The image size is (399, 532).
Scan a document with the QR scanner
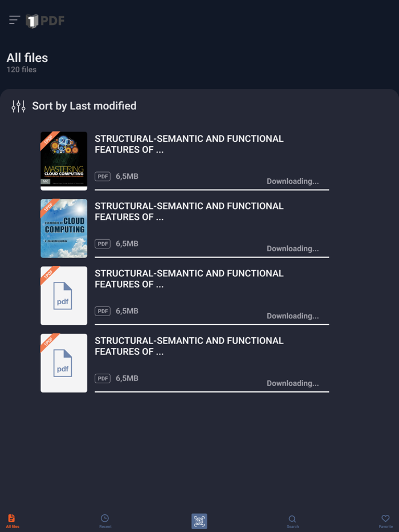pos(199,521)
